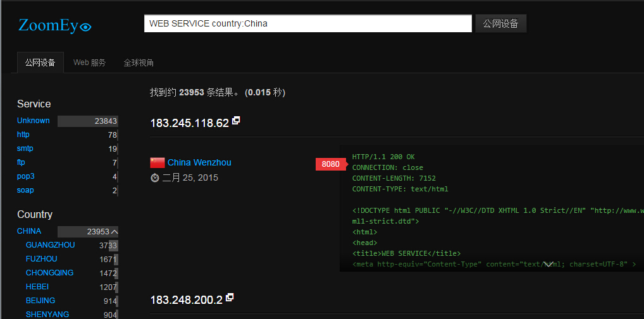
Task: Collapse the CHINA country list chevron
Action: 115,232
